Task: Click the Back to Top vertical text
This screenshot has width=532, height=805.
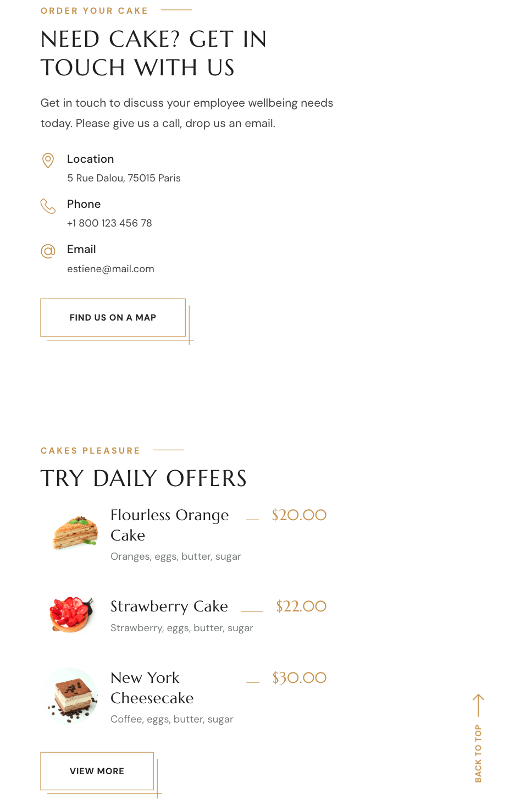Action: [x=478, y=753]
